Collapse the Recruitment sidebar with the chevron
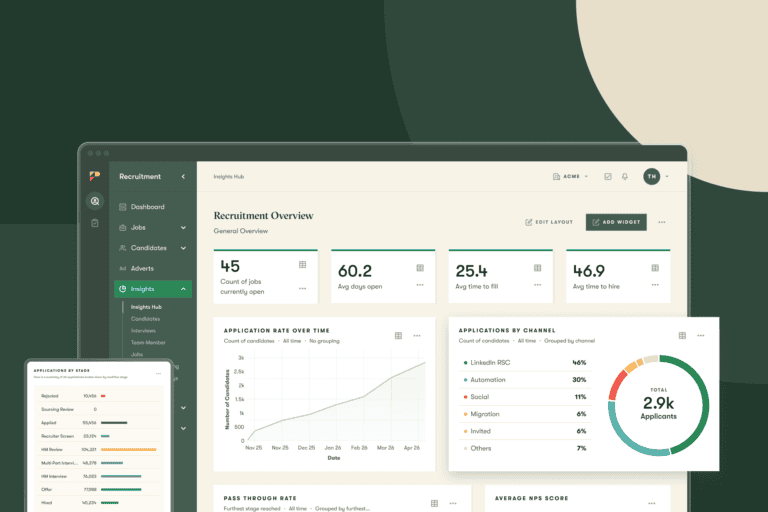Image resolution: width=768 pixels, height=512 pixels. (183, 176)
